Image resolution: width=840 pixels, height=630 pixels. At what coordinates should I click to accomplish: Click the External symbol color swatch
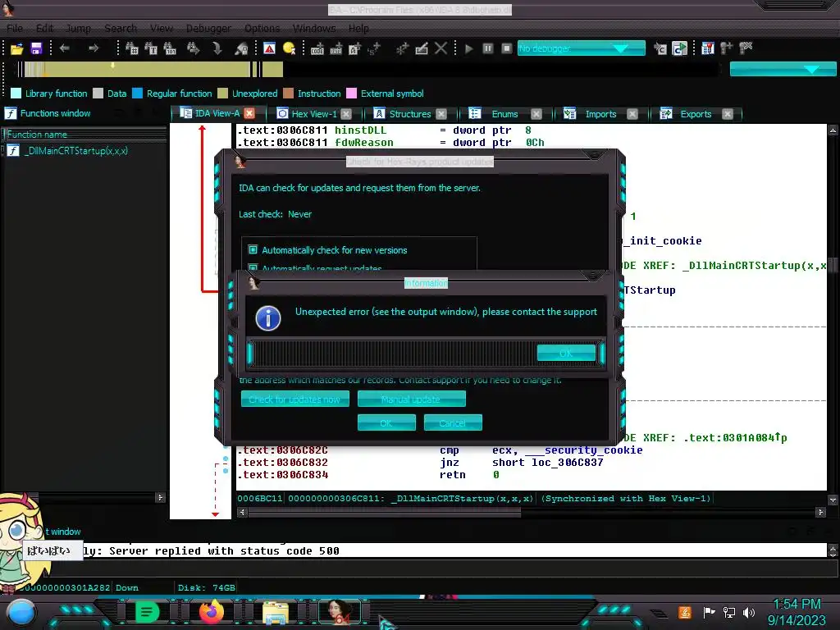(351, 94)
